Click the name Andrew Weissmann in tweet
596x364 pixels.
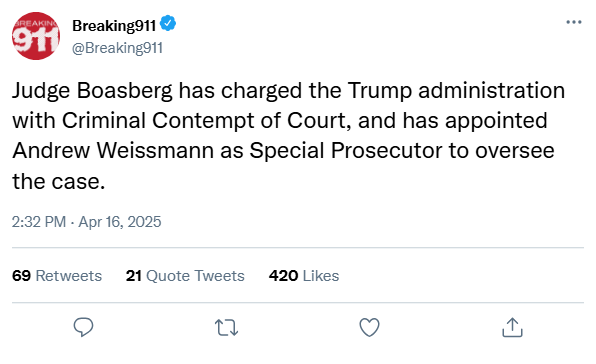pos(113,150)
